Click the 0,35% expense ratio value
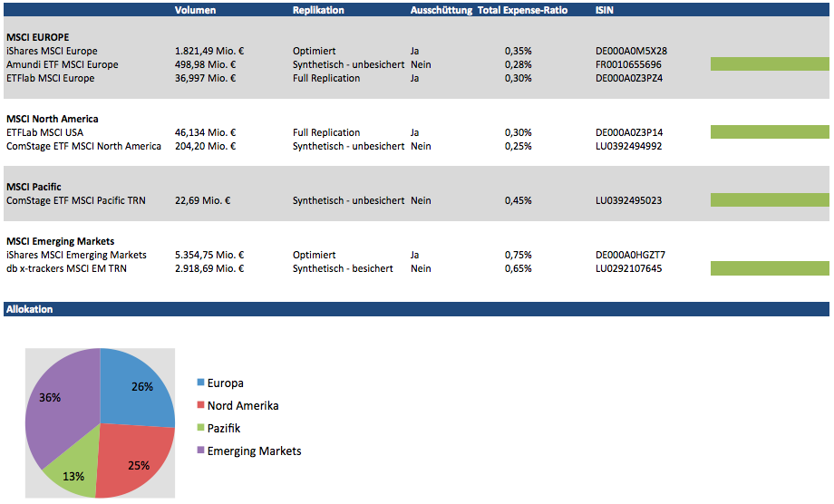Screen dimensions: 834x504 [518, 51]
